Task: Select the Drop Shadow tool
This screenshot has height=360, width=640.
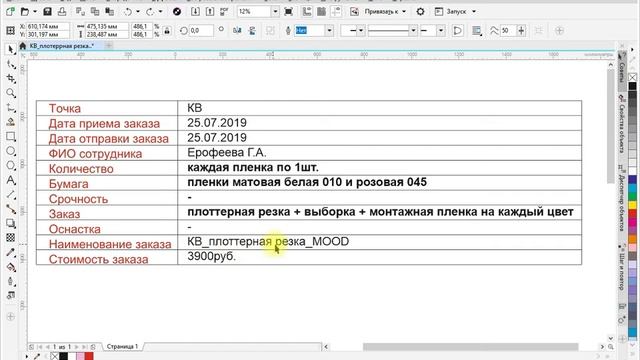Action: [11, 223]
